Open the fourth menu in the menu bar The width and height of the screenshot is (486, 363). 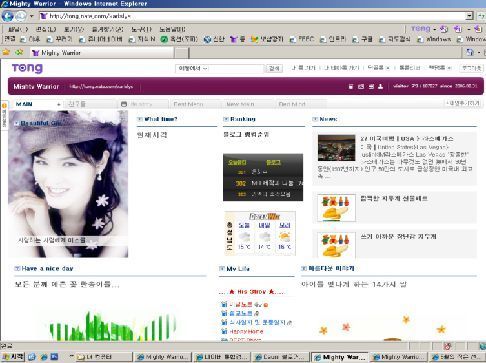point(107,29)
